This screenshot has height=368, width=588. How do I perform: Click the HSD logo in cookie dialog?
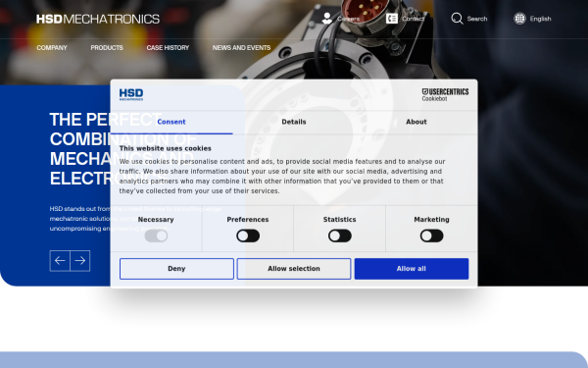pos(131,94)
